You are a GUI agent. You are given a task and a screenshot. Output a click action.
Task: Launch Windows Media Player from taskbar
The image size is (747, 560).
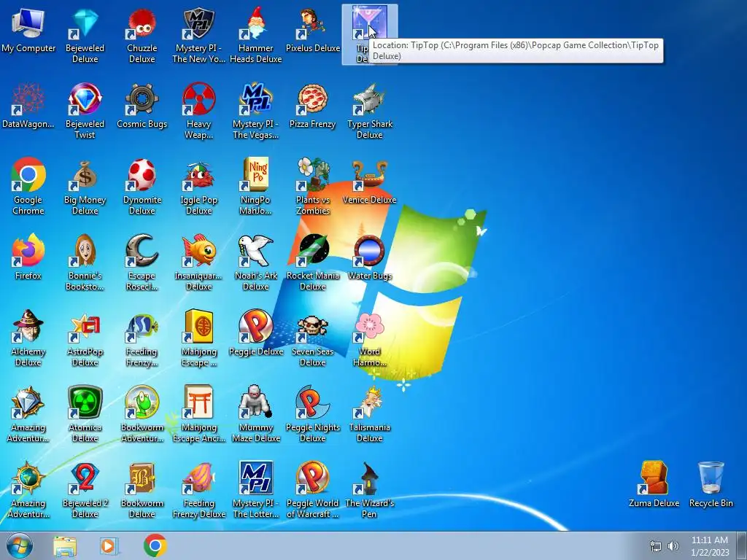109,545
